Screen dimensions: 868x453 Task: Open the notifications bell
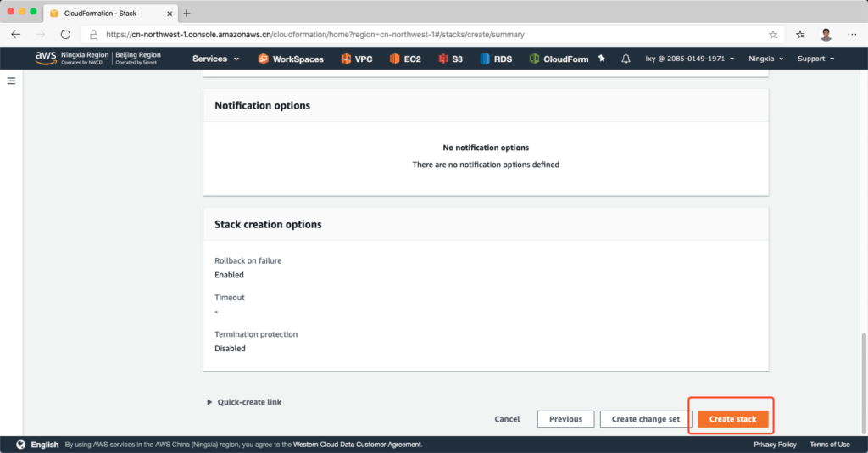pos(626,59)
